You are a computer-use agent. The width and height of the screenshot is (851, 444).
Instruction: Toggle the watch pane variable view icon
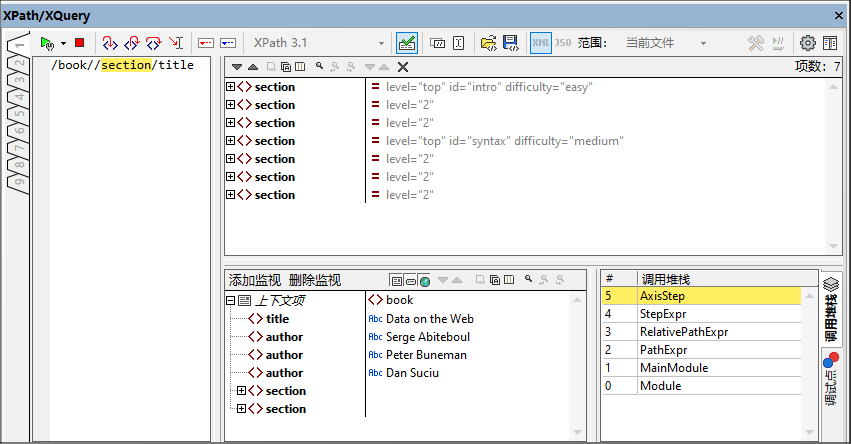point(411,281)
